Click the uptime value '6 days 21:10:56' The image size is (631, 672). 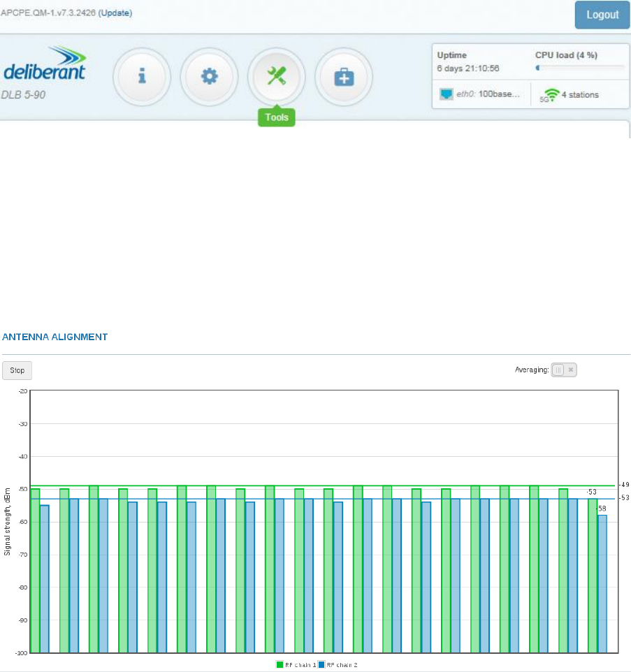pos(468,68)
